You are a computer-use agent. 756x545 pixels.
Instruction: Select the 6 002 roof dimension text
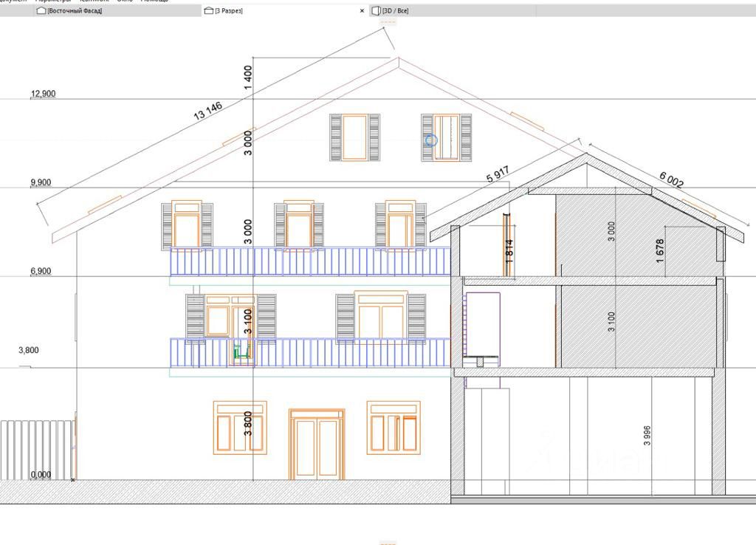coord(671,179)
